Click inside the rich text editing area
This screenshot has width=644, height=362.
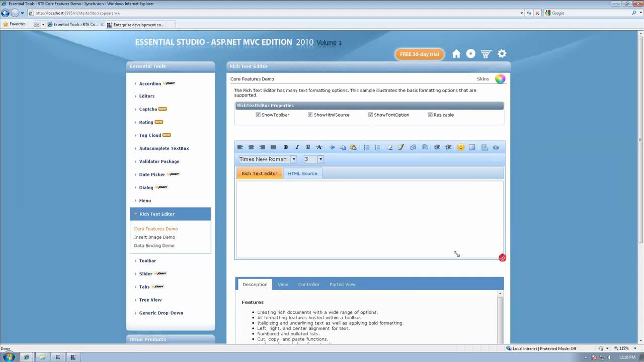(x=370, y=219)
